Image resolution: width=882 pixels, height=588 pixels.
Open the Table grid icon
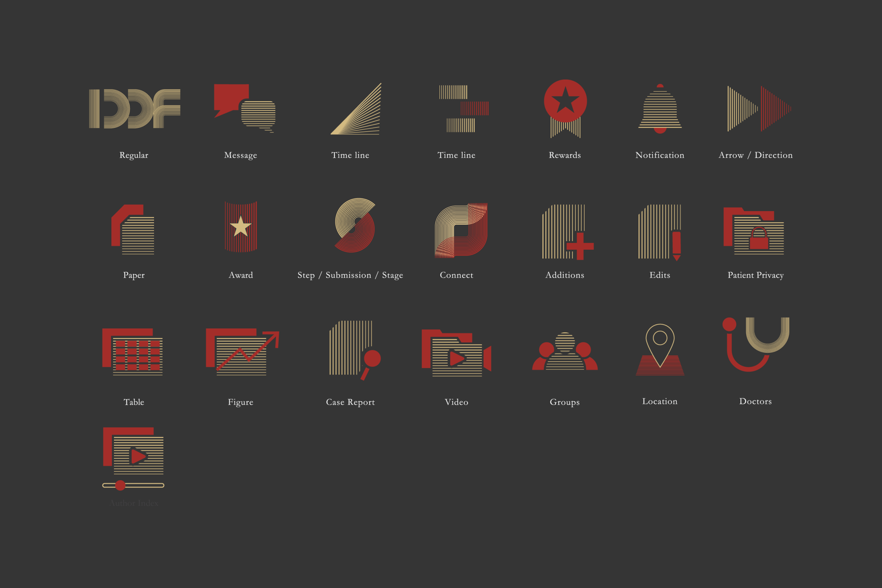click(x=133, y=352)
